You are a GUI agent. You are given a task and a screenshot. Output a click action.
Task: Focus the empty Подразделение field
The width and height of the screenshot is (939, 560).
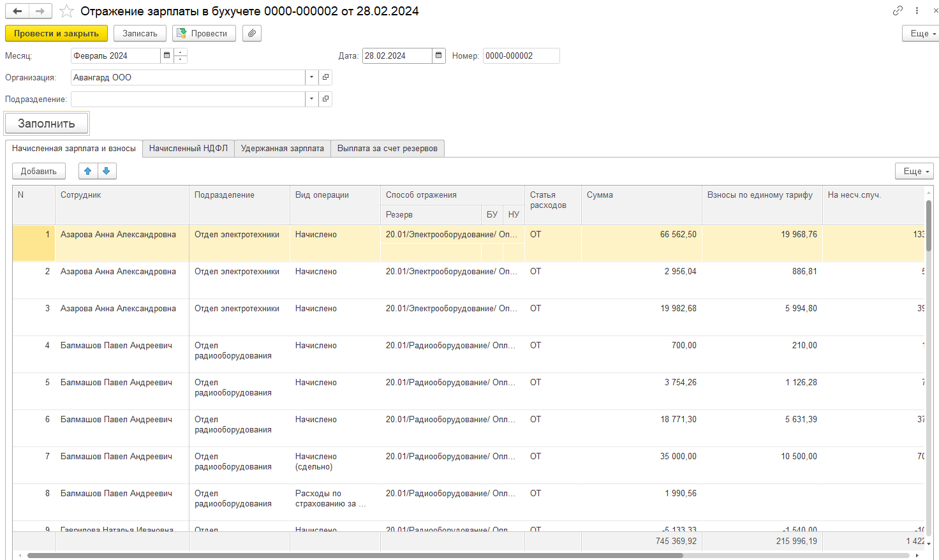click(188, 99)
